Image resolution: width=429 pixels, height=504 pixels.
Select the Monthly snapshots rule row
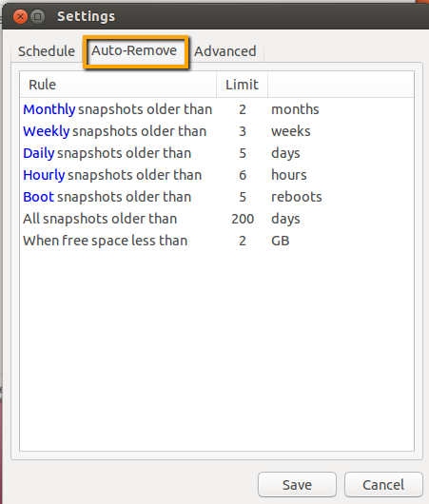[217, 109]
